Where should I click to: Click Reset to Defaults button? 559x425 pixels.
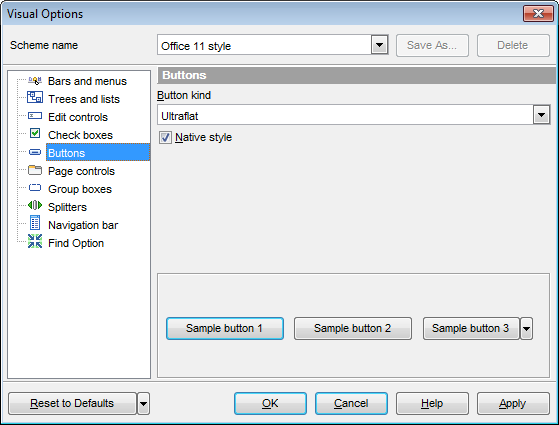(72, 404)
